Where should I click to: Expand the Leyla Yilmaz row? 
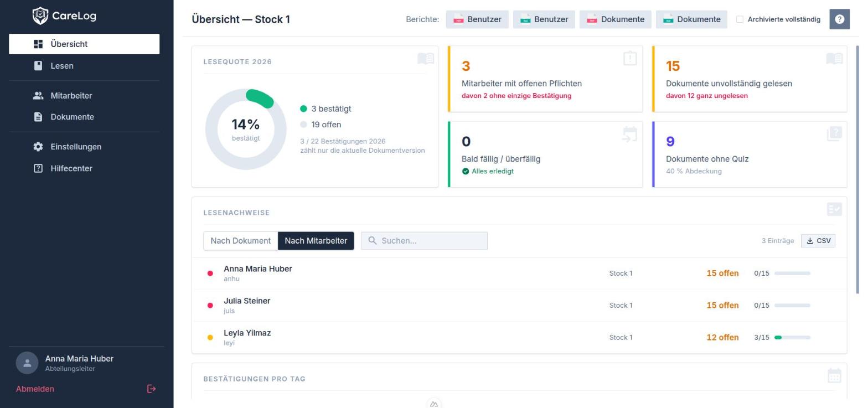(x=519, y=338)
